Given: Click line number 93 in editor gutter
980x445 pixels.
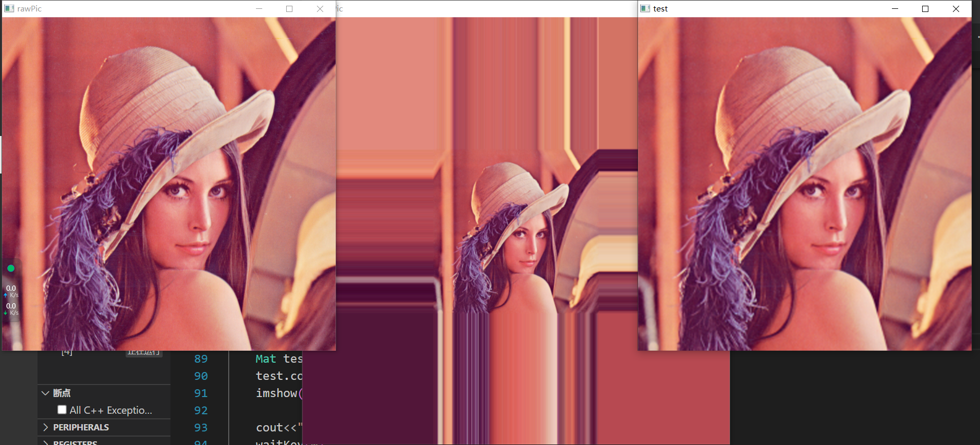Looking at the screenshot, I should (201, 428).
